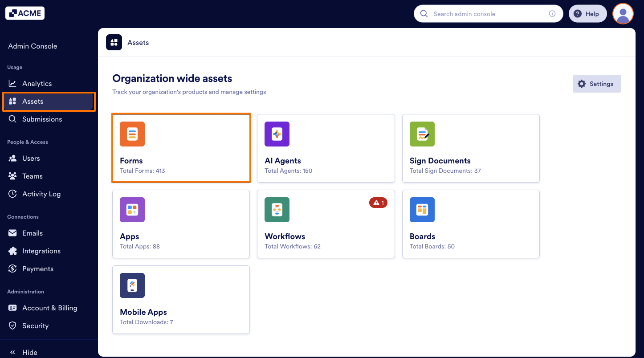Click the Account & Billing card icon
This screenshot has height=358, width=644.
(x=12, y=308)
